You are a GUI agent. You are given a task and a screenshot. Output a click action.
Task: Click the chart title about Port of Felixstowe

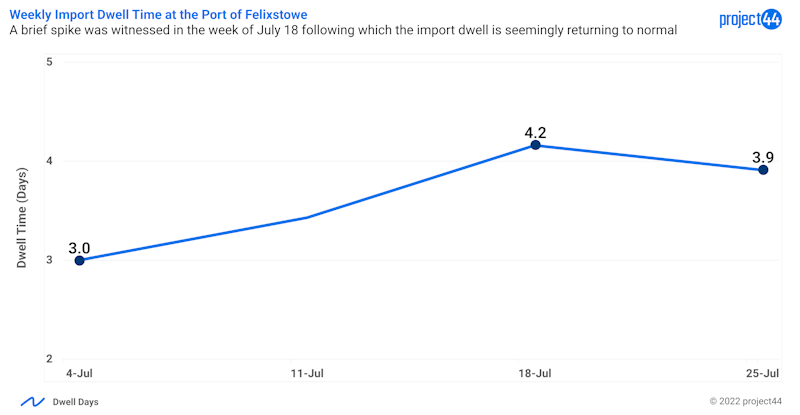click(159, 13)
